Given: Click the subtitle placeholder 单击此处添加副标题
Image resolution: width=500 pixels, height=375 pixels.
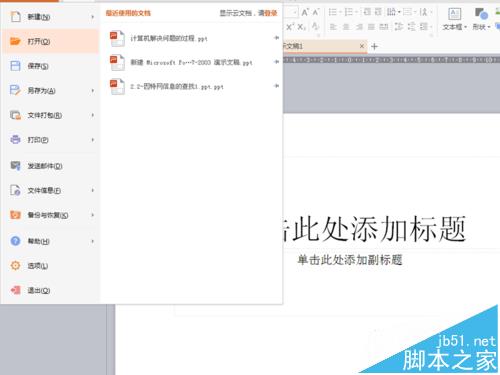Looking at the screenshot, I should (350, 260).
